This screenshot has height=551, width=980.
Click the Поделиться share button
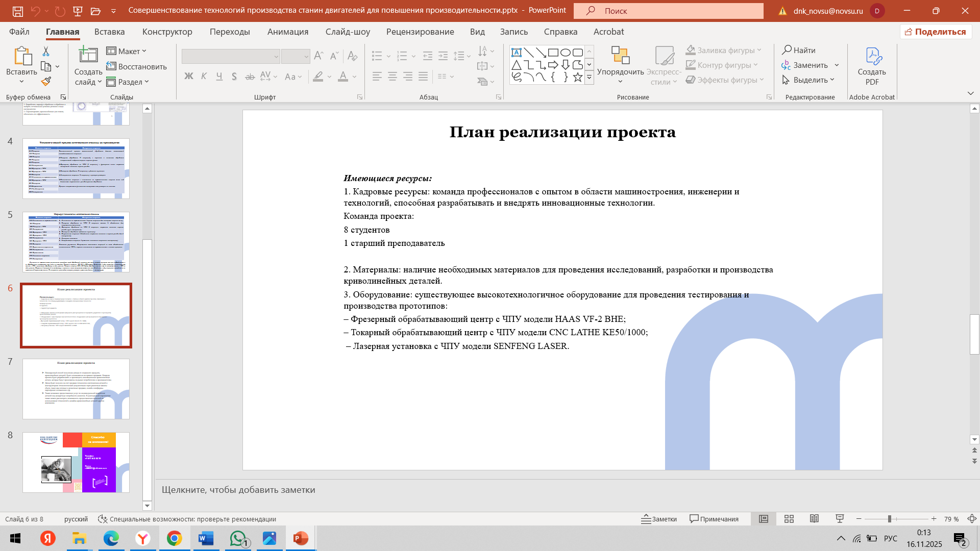936,32
